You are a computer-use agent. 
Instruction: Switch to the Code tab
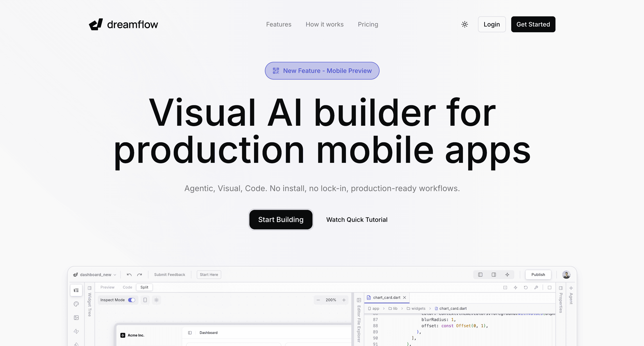(127, 287)
